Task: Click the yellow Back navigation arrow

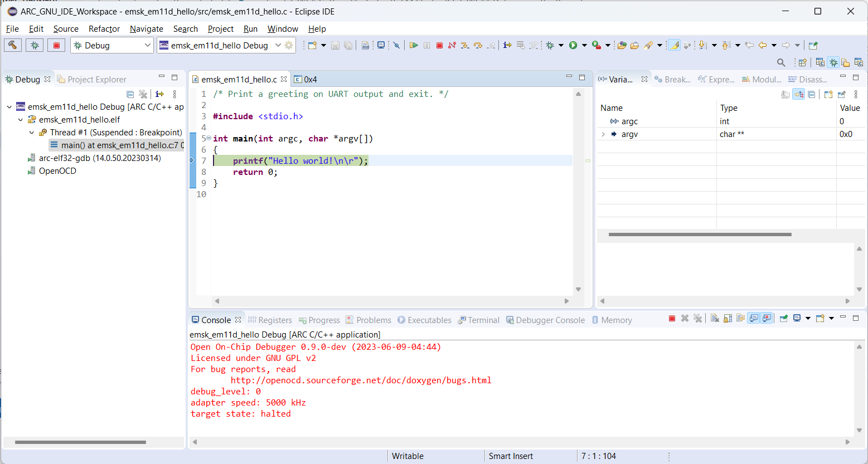Action: (762, 45)
